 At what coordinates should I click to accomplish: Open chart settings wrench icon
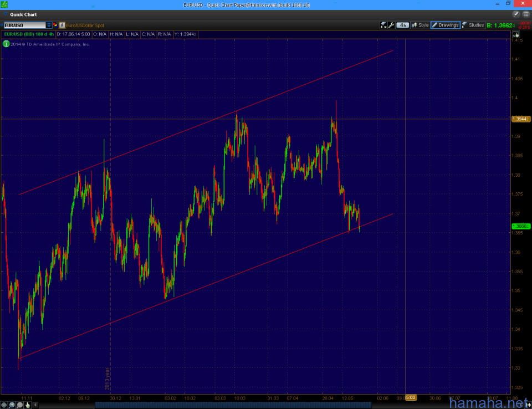point(391,25)
